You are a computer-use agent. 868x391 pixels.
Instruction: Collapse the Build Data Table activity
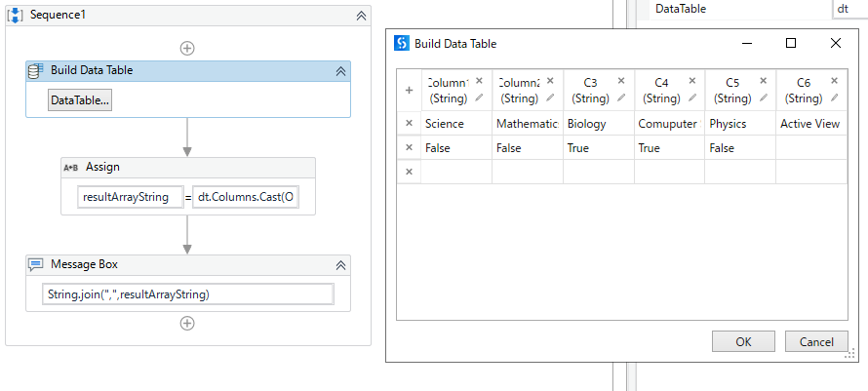pyautogui.click(x=340, y=71)
